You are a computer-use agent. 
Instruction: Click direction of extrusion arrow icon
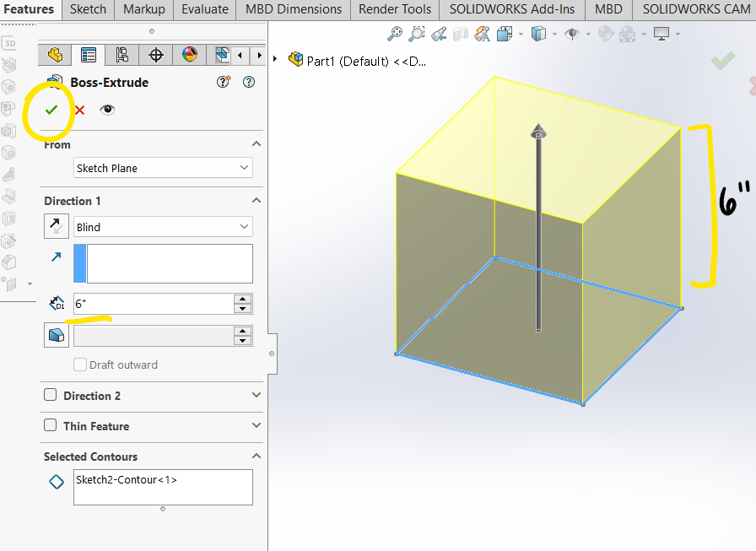tap(57, 257)
